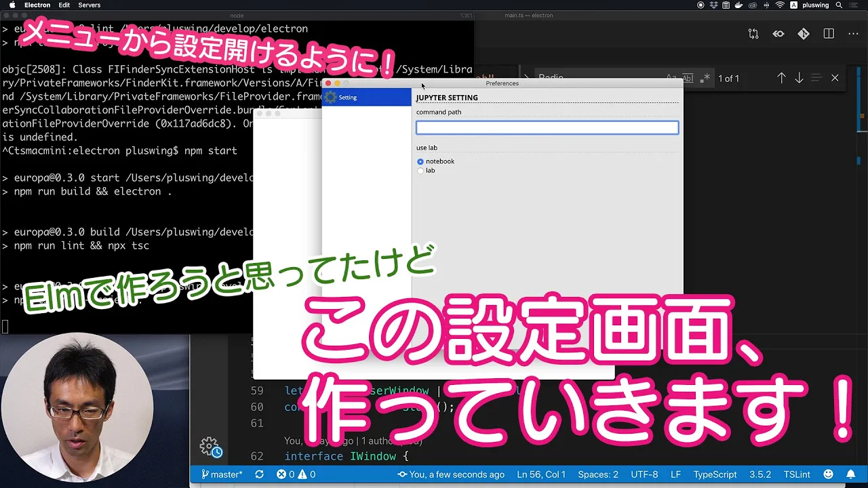This screenshot has width=868, height=488.
Task: Open the warnings count in status bar
Action: (x=307, y=474)
